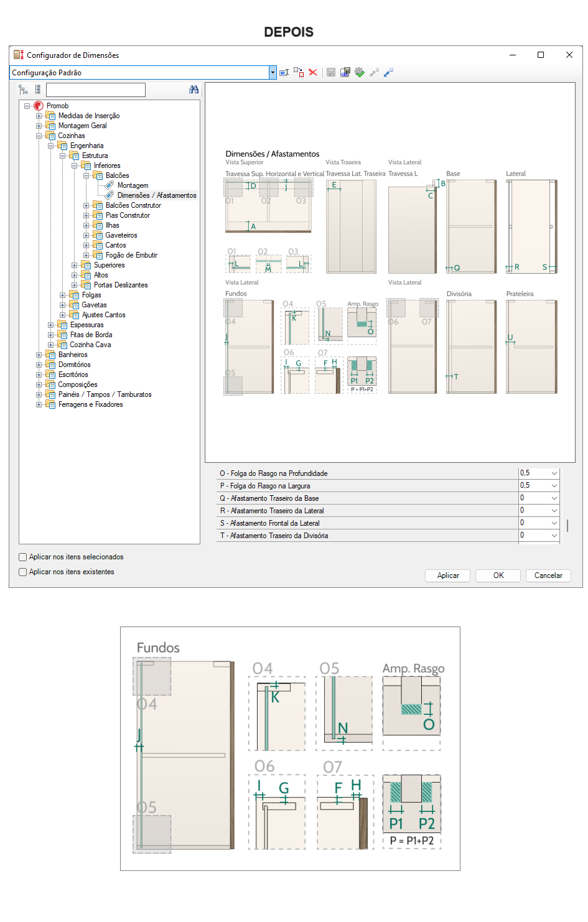588x922 pixels.
Task: Enable 'Aplicar nos itens selecionados' checkbox
Action: pyautogui.click(x=23, y=557)
